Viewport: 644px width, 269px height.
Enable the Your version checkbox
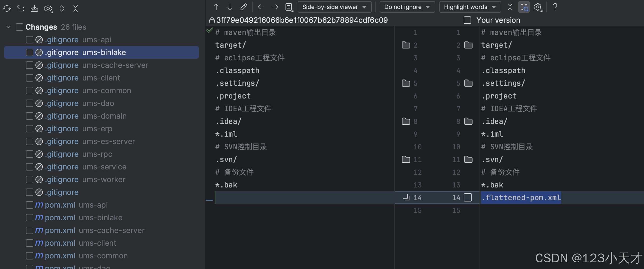pos(467,20)
